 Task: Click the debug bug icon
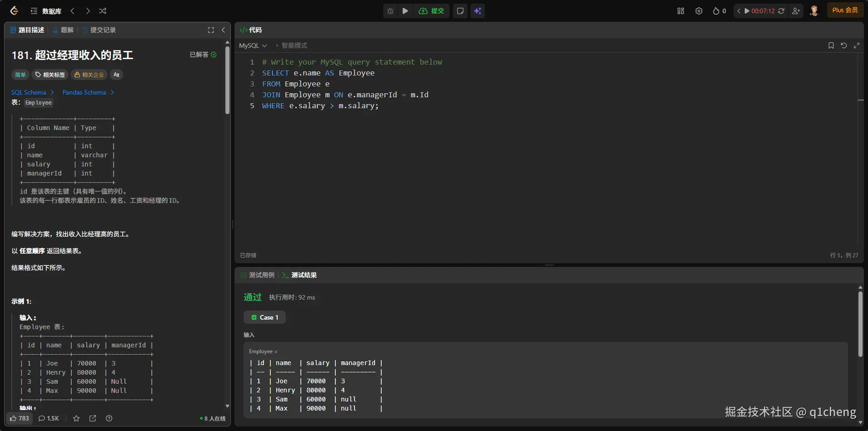tap(390, 11)
